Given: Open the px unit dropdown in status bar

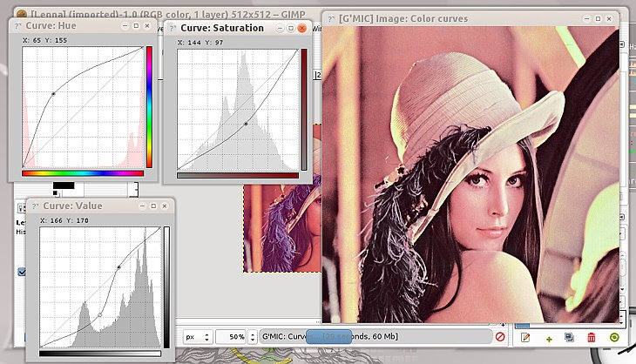Looking at the screenshot, I should tap(197, 336).
